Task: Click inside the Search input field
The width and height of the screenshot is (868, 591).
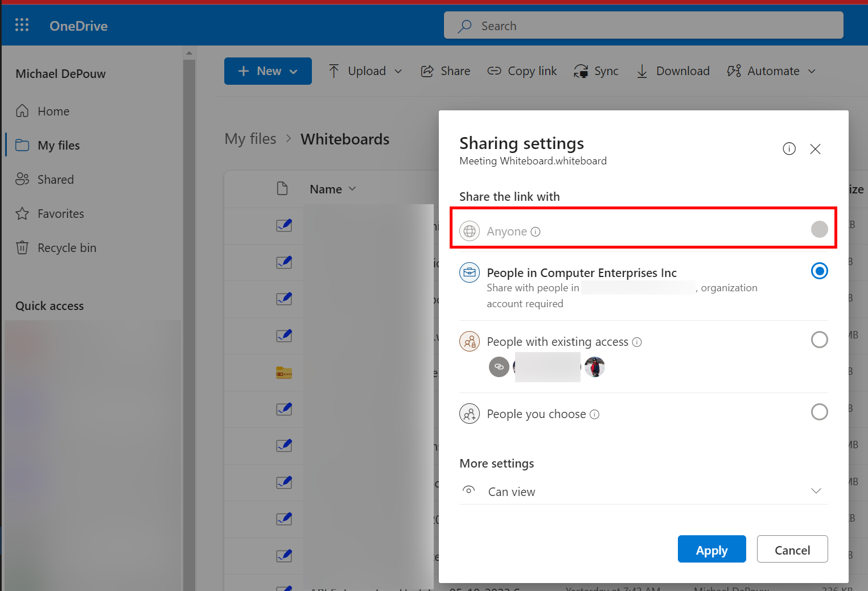Action: [x=644, y=26]
